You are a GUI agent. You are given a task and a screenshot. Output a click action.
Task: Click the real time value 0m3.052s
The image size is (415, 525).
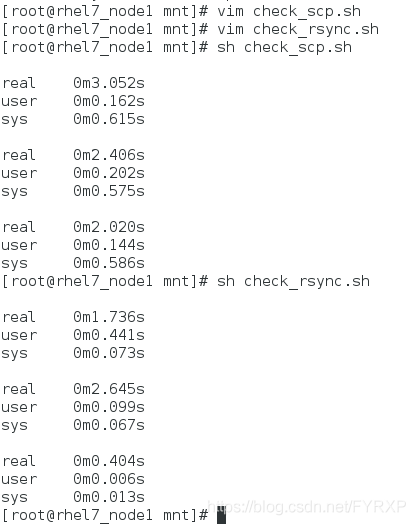click(x=109, y=83)
